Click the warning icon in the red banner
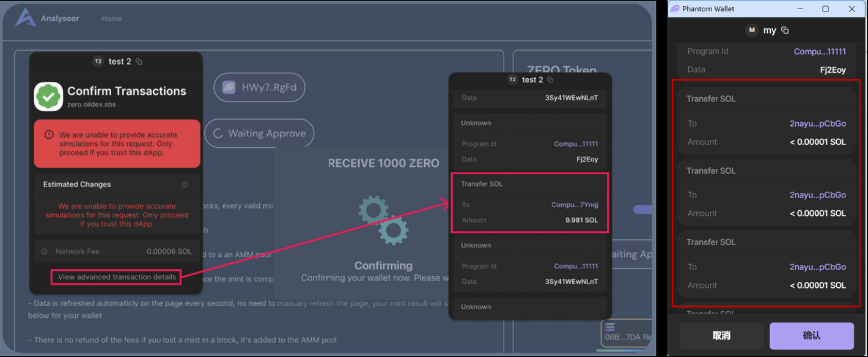Image resolution: width=868 pixels, height=357 pixels. [x=48, y=135]
